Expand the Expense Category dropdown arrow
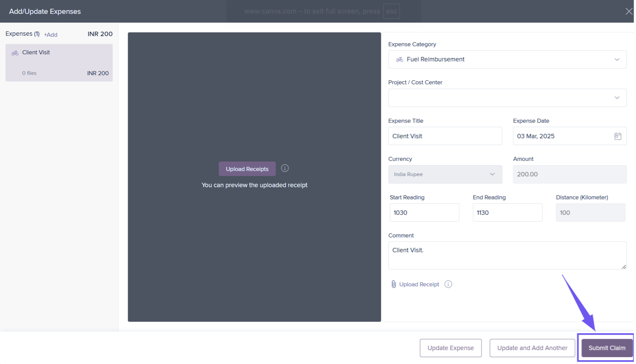 (617, 60)
